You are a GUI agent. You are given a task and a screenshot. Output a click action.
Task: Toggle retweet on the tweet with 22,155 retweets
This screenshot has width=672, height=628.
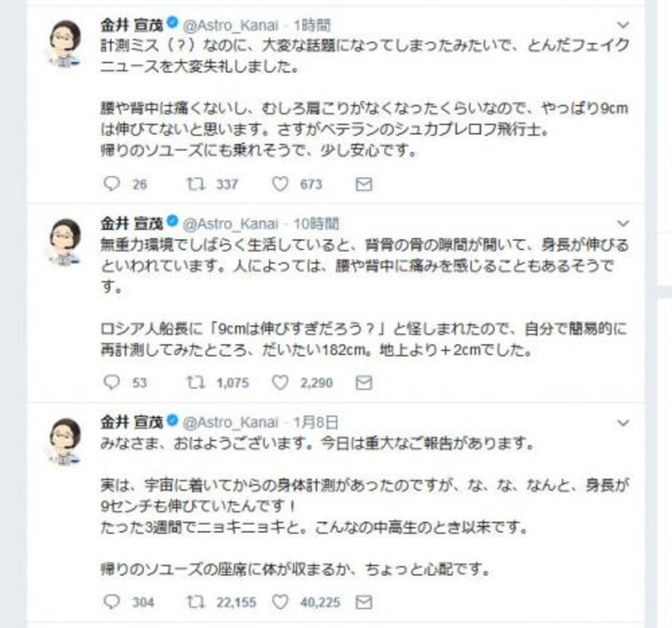(x=194, y=603)
